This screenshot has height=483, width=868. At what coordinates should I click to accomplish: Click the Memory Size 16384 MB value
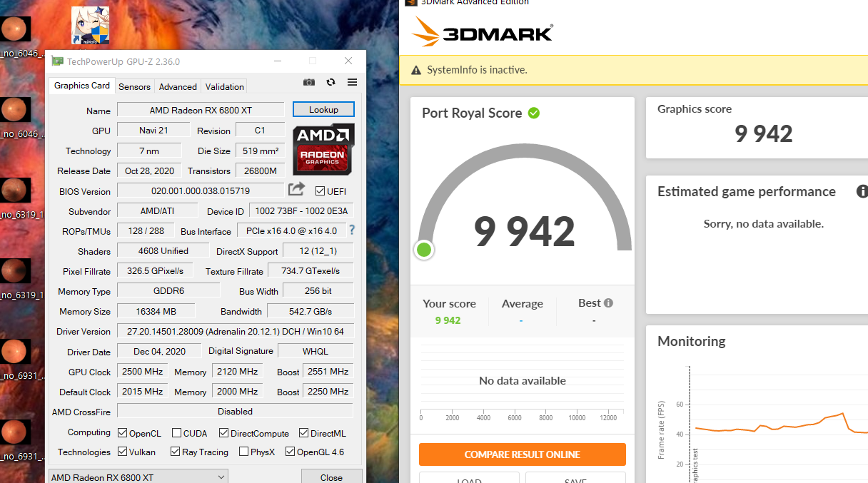pos(156,311)
